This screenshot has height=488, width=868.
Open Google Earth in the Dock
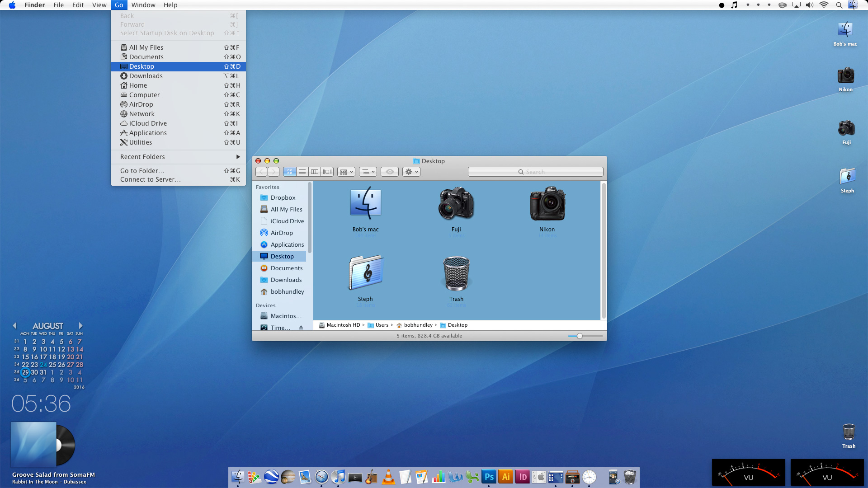271,477
